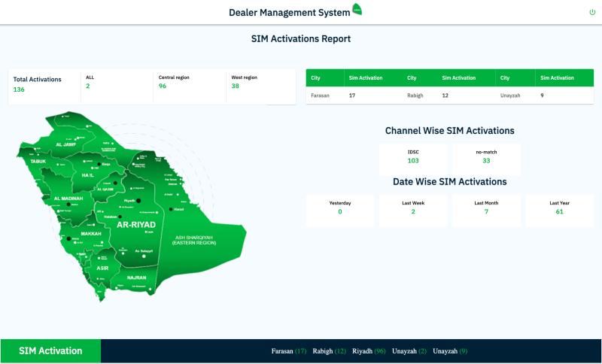
Task: Click the green leaf logo
Action: pyautogui.click(x=357, y=11)
